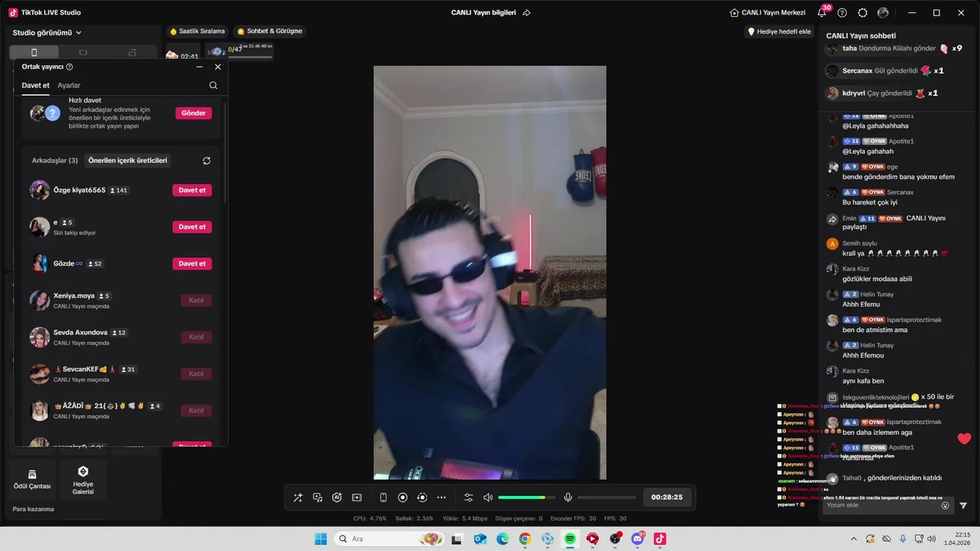Click phone orientation icon in bottom control bar

384,497
